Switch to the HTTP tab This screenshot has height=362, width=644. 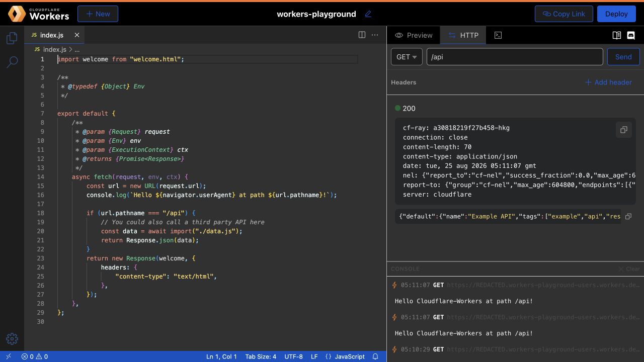click(x=463, y=35)
